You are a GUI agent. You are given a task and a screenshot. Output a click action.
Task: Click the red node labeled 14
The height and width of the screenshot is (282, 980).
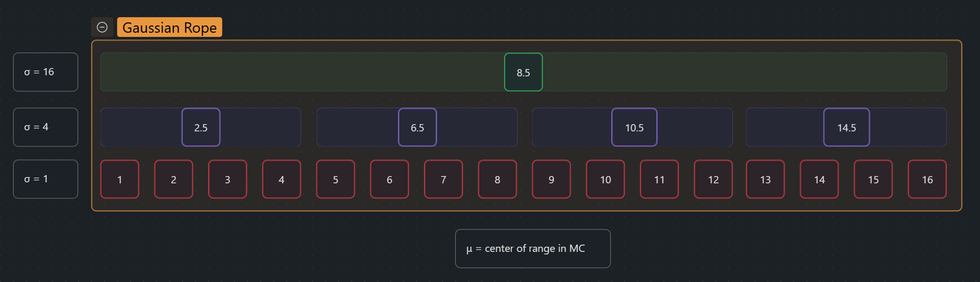coord(819,179)
